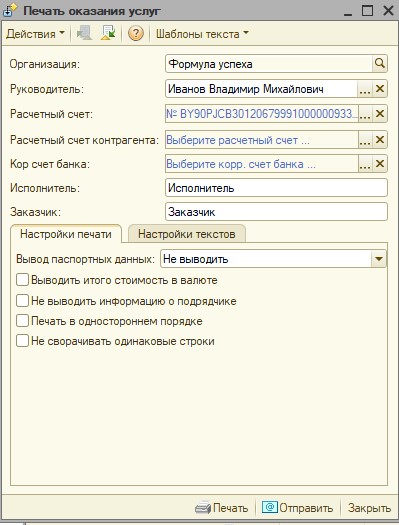The image size is (399, 525).
Task: Click the Выберите расчетный счет placeholder field
Action: (x=262, y=140)
